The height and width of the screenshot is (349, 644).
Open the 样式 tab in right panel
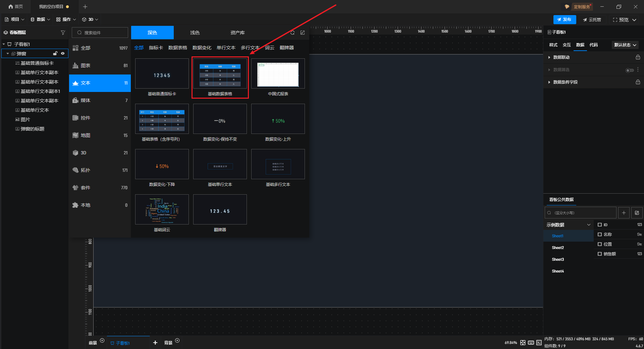(553, 45)
